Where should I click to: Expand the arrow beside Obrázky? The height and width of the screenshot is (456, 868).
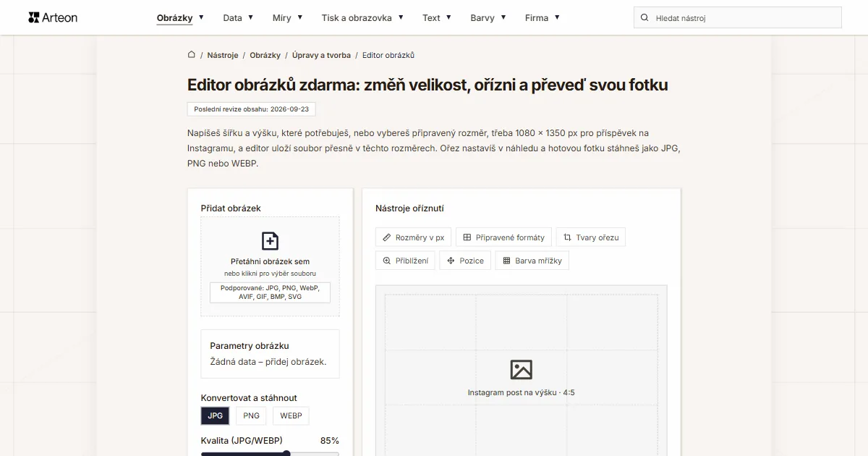click(201, 17)
